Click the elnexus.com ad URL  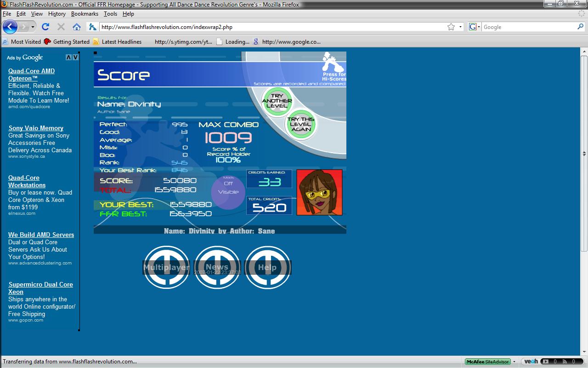pos(22,213)
